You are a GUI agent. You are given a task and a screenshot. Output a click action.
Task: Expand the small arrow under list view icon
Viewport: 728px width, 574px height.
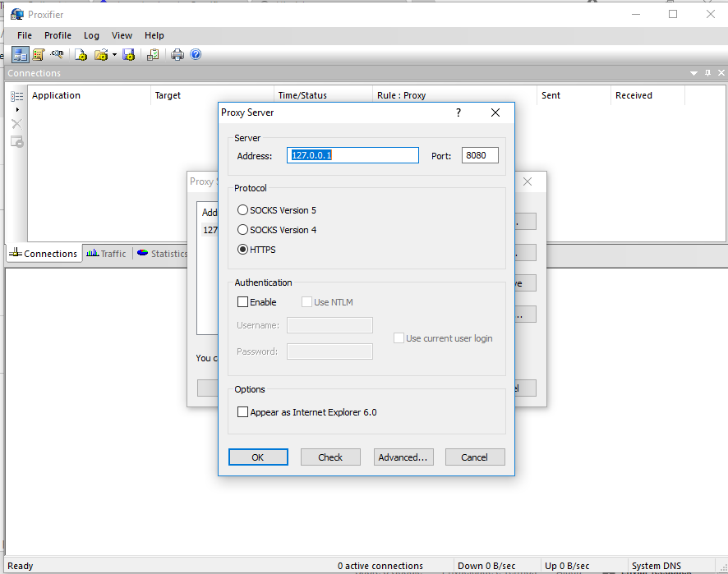coord(17,109)
